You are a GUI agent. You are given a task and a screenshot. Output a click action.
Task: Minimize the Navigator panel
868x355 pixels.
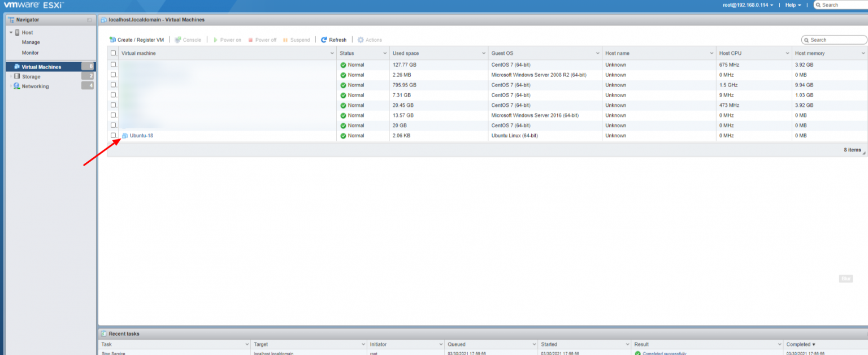[x=89, y=20]
